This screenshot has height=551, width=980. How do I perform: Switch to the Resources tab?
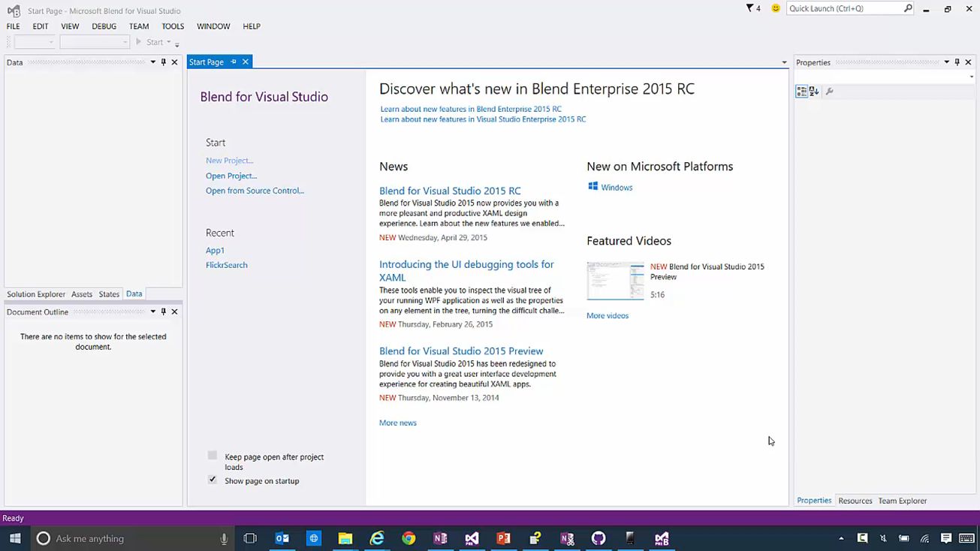pos(855,501)
